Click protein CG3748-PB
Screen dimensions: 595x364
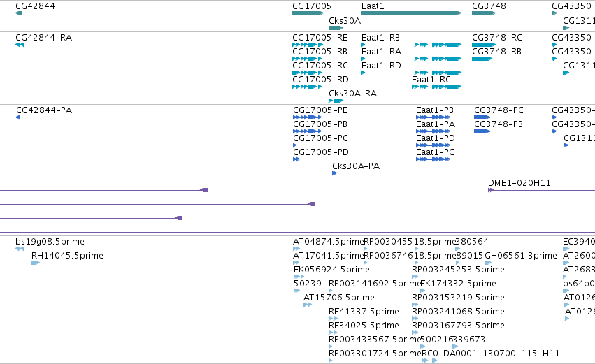pyautogui.click(x=482, y=131)
